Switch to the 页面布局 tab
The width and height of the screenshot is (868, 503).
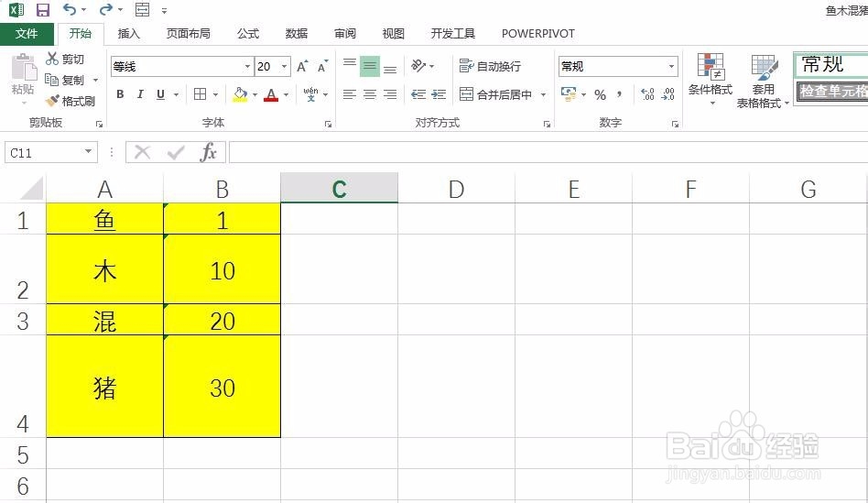(189, 34)
